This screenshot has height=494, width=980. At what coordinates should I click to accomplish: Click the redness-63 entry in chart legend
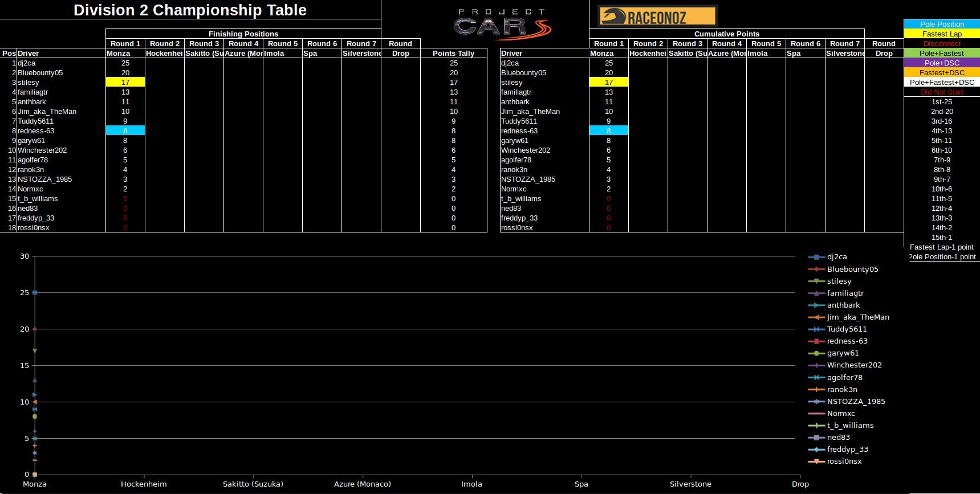point(838,341)
